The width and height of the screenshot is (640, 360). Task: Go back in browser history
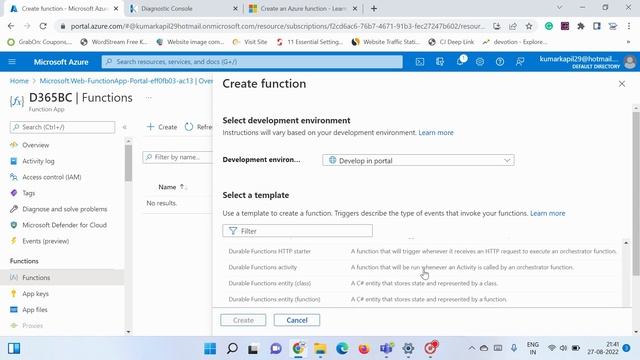coord(11,26)
